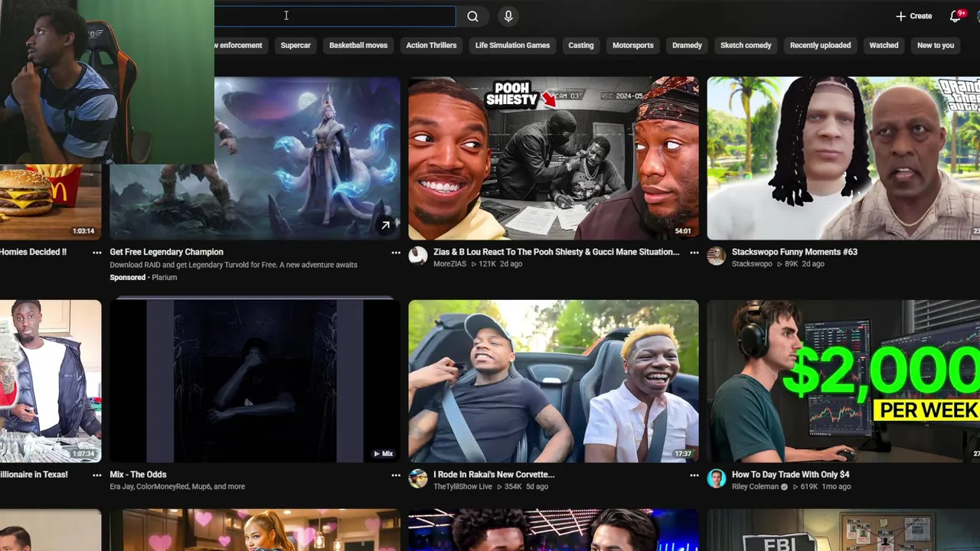
Task: Click the 'illionaire in Texas!' title
Action: pos(34,474)
